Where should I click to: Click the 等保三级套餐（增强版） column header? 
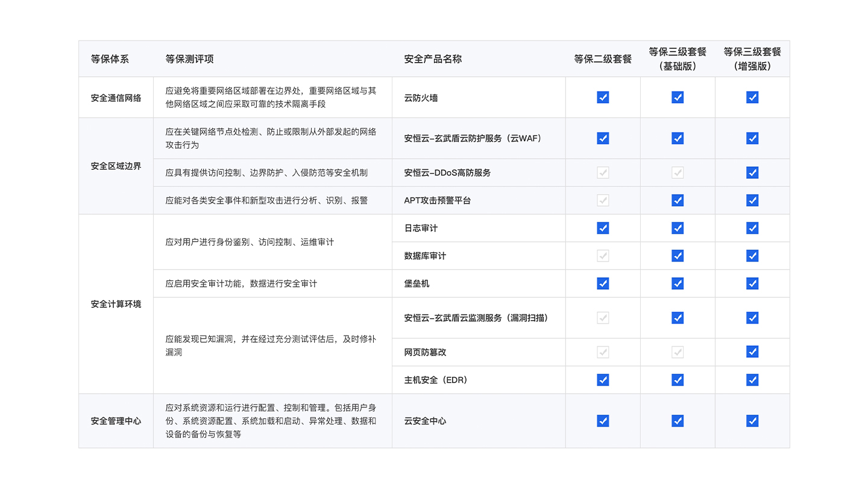click(752, 59)
